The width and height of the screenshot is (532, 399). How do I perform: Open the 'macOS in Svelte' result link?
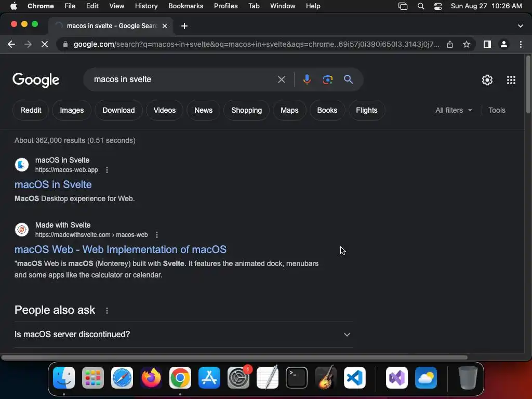pyautogui.click(x=53, y=184)
